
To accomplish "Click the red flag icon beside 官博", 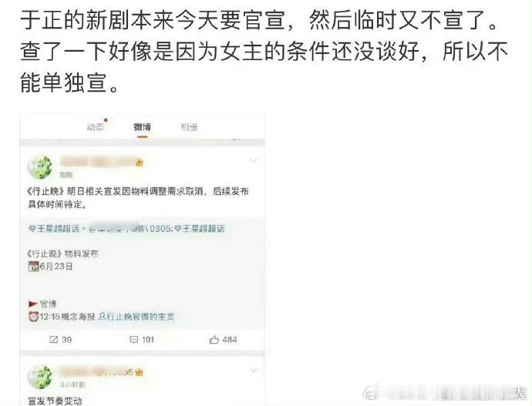I will pos(33,304).
